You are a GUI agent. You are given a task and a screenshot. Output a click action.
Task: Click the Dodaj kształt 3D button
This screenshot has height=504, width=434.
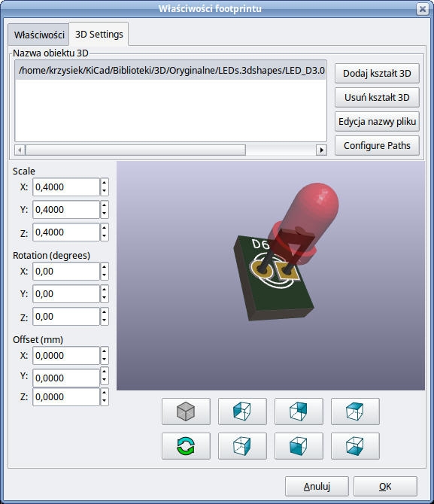click(x=377, y=73)
